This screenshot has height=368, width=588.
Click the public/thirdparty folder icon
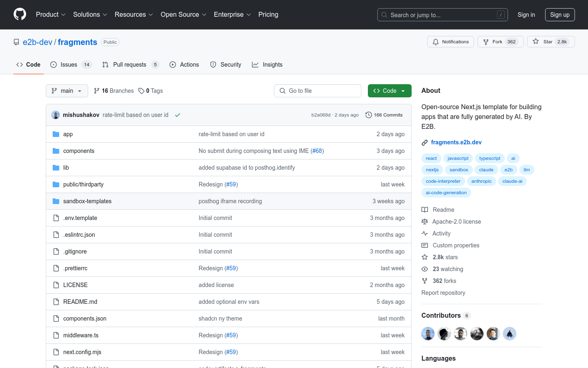pos(56,184)
